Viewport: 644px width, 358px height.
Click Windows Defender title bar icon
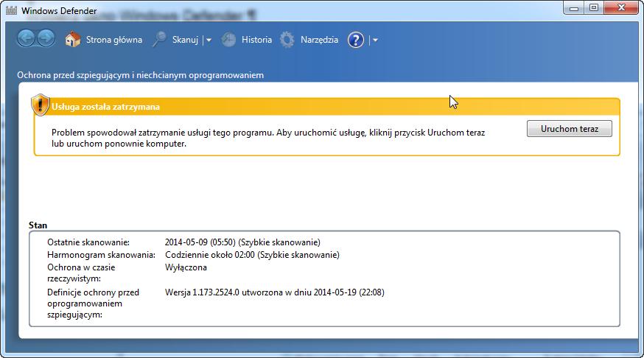(12, 10)
